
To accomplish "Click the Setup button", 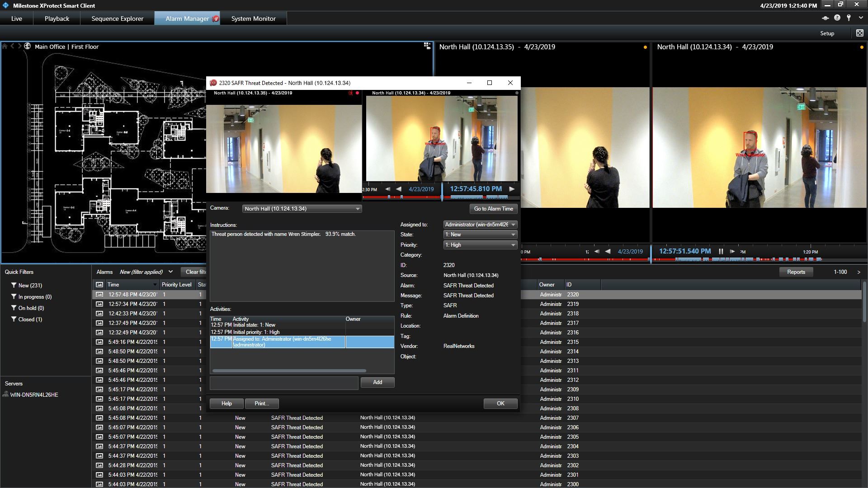I will click(x=827, y=33).
